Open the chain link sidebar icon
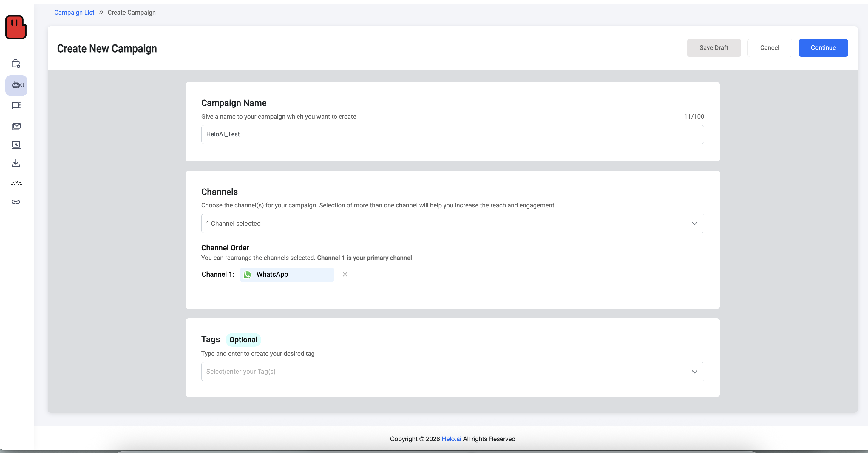 click(16, 201)
